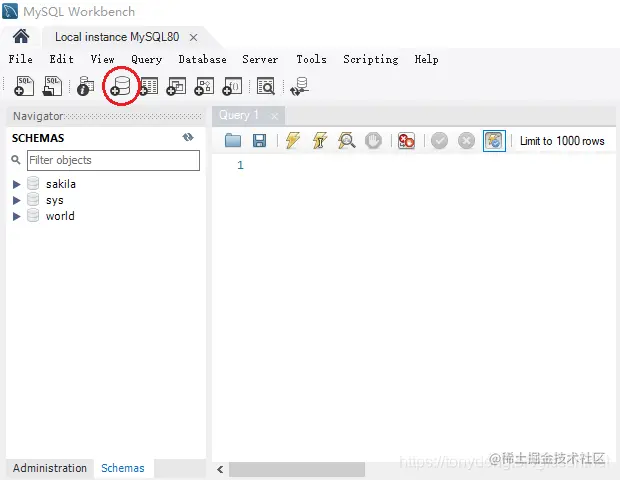Click the Filter objects search field
This screenshot has height=480, width=620.
(113, 160)
